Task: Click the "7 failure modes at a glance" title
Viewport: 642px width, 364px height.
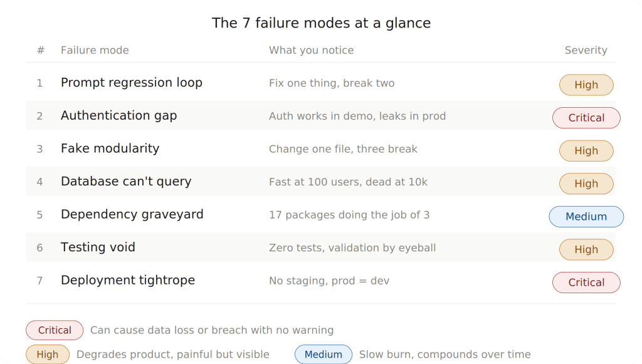Action: pyautogui.click(x=321, y=23)
